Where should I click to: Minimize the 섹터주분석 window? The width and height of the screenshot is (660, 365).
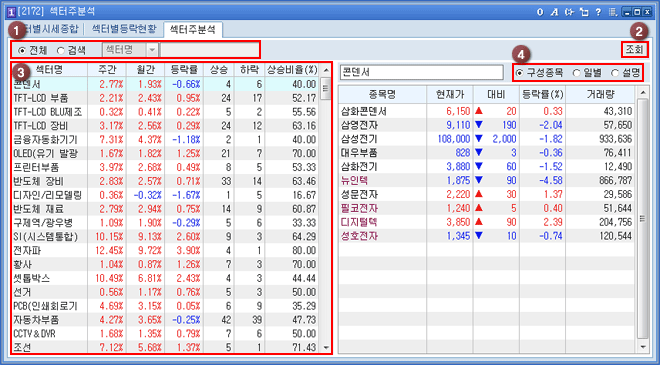click(627, 12)
